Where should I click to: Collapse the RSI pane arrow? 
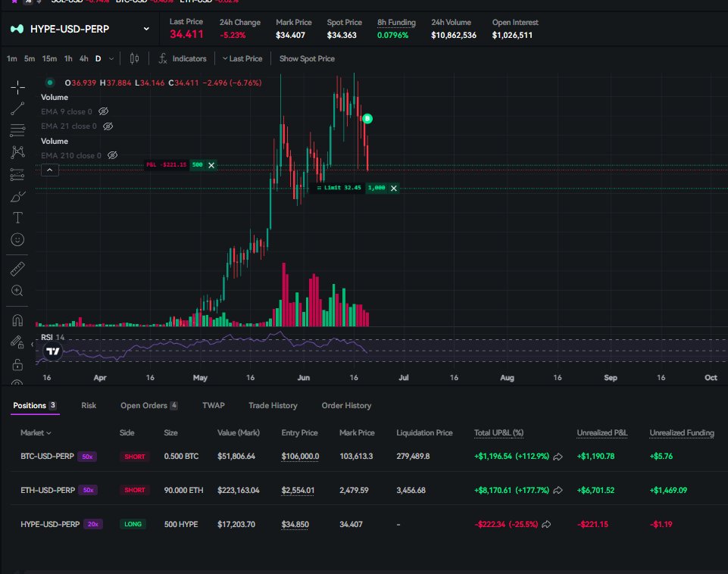pyautogui.click(x=32, y=345)
